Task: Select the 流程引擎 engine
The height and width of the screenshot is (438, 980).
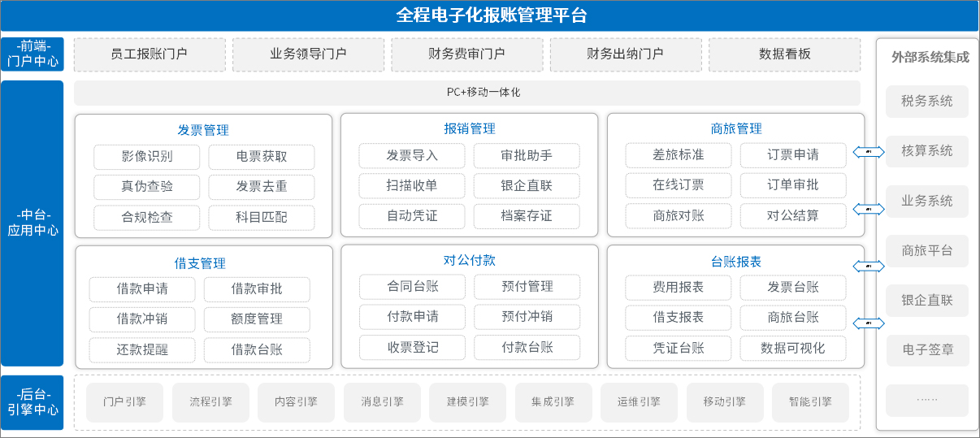Action: [210, 402]
